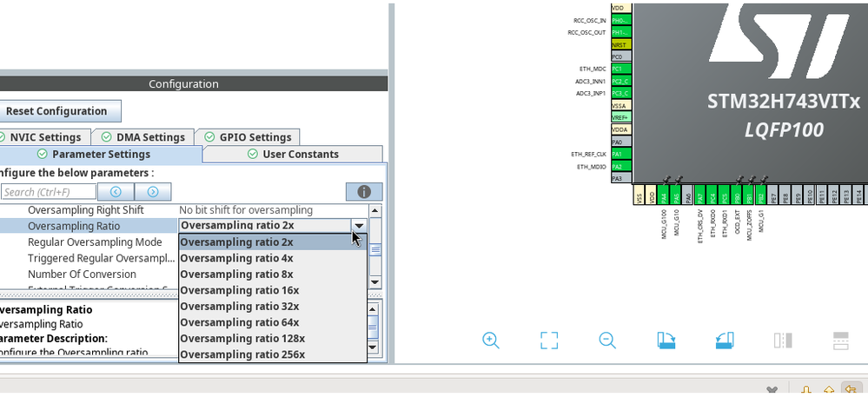The width and height of the screenshot is (868, 397).
Task: Rotate chip view clockwise
Action: (666, 340)
